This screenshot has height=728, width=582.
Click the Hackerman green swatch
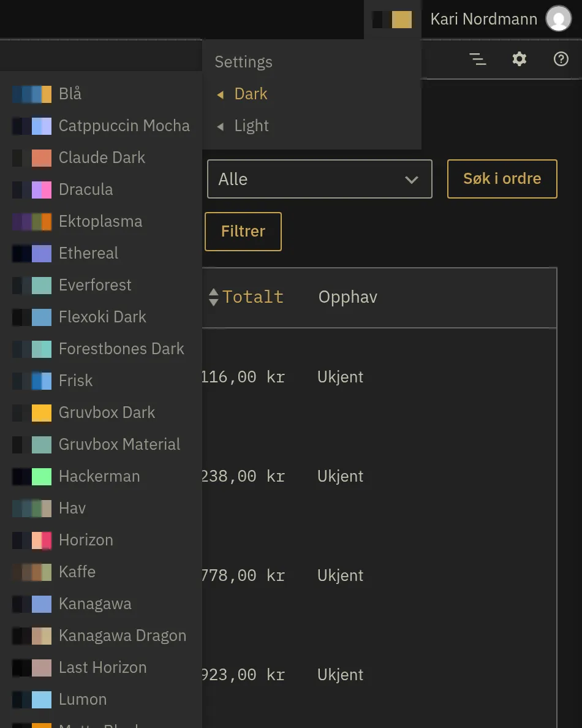coord(41,477)
